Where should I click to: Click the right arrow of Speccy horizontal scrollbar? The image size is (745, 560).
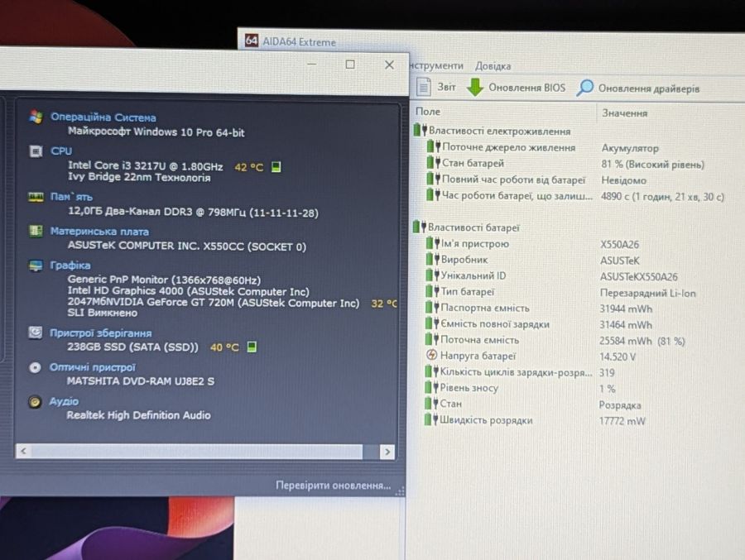387,452
